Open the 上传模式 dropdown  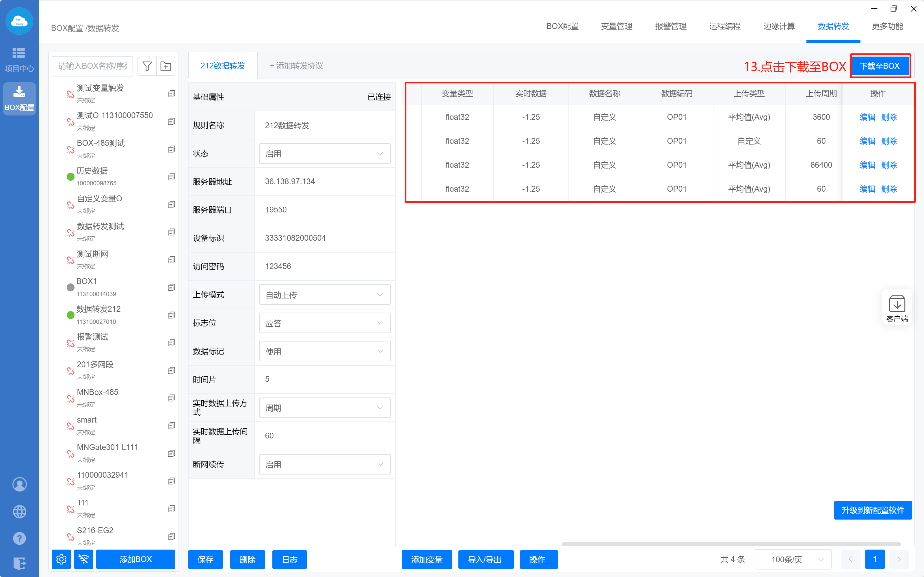tap(325, 295)
